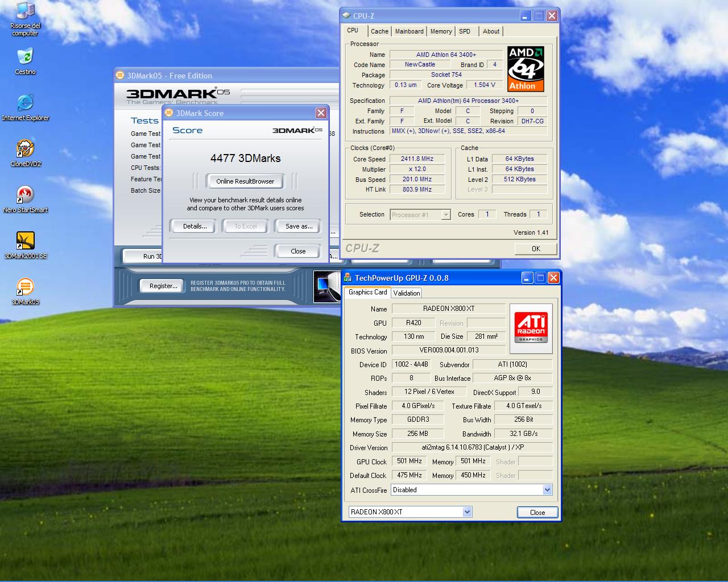Viewport: 728px width, 582px height.
Task: Click the Driver Version field in GPU-Z
Action: click(x=473, y=447)
